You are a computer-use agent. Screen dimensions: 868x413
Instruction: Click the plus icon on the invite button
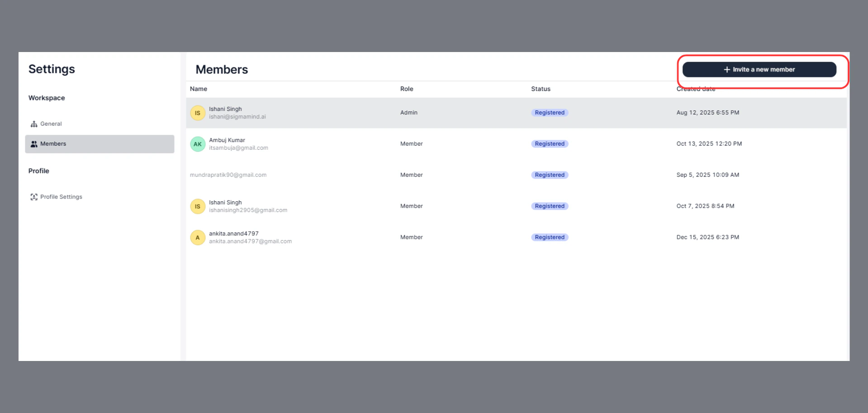[x=726, y=70]
